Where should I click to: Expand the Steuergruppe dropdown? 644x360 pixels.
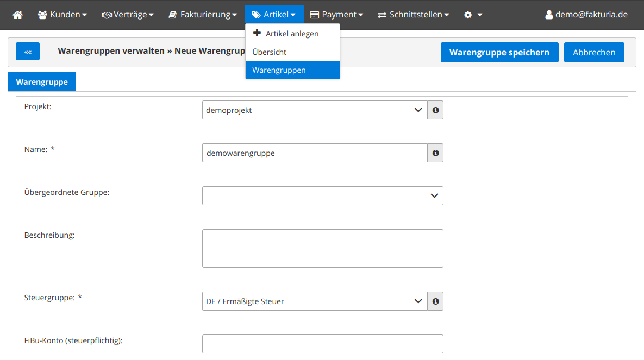[315, 301]
